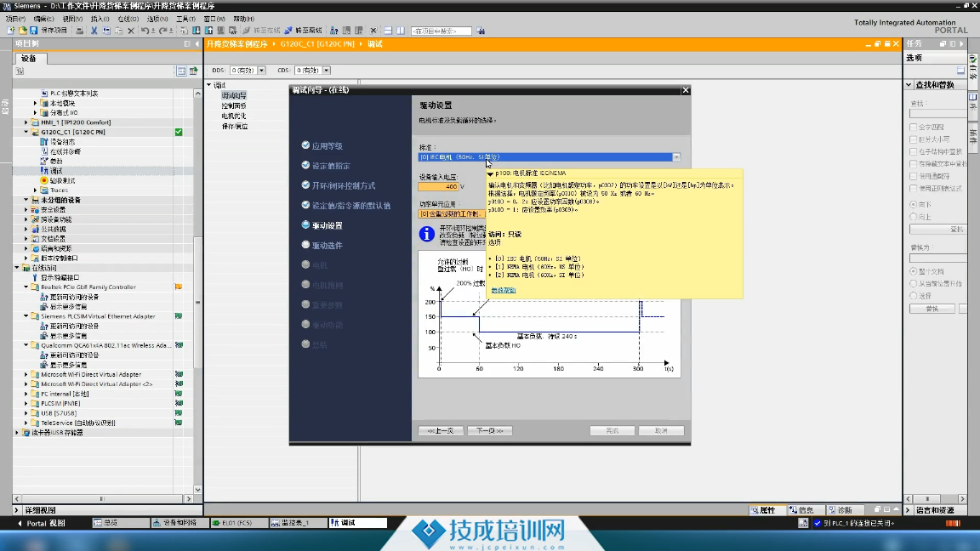Click the new project toolbar icon

(x=10, y=30)
